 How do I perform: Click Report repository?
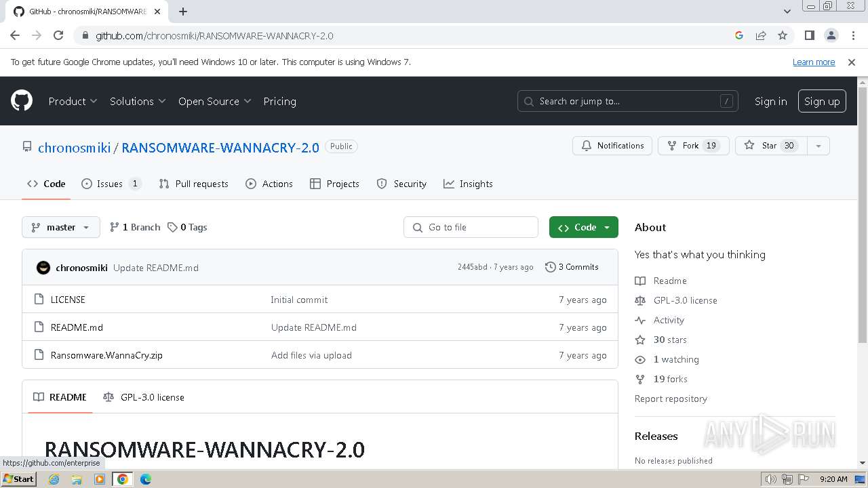click(671, 399)
